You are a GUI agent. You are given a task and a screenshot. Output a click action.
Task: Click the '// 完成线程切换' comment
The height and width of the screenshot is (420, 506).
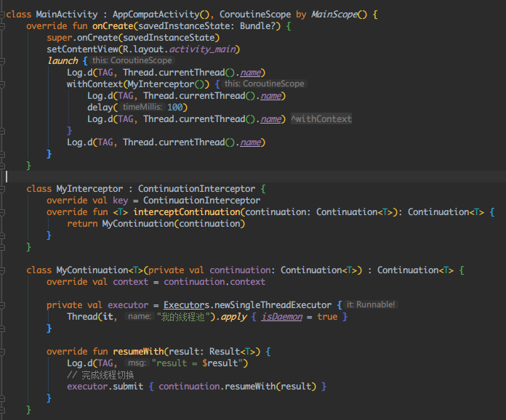pyautogui.click(x=100, y=375)
